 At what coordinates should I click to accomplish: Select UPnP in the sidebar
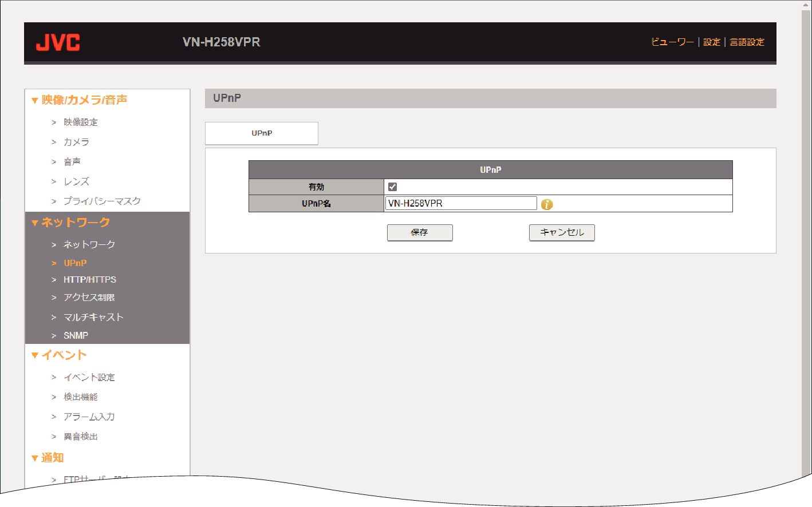click(x=75, y=263)
